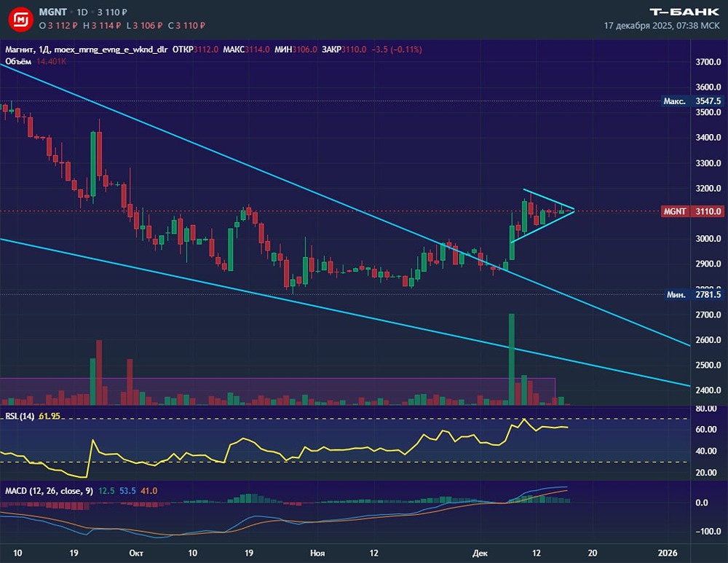
Task: Click the MACD histogram value 12.5
Action: click(106, 491)
